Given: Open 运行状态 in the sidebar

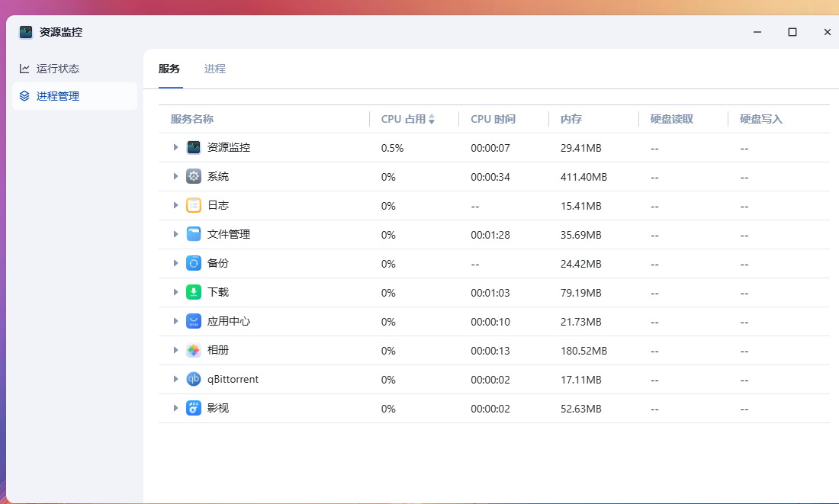Looking at the screenshot, I should (x=58, y=69).
